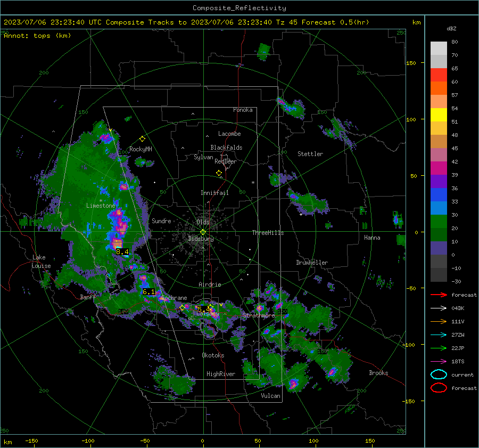The height and width of the screenshot is (448, 479).
Task: Click the Innisfail city label
Action: click(214, 193)
